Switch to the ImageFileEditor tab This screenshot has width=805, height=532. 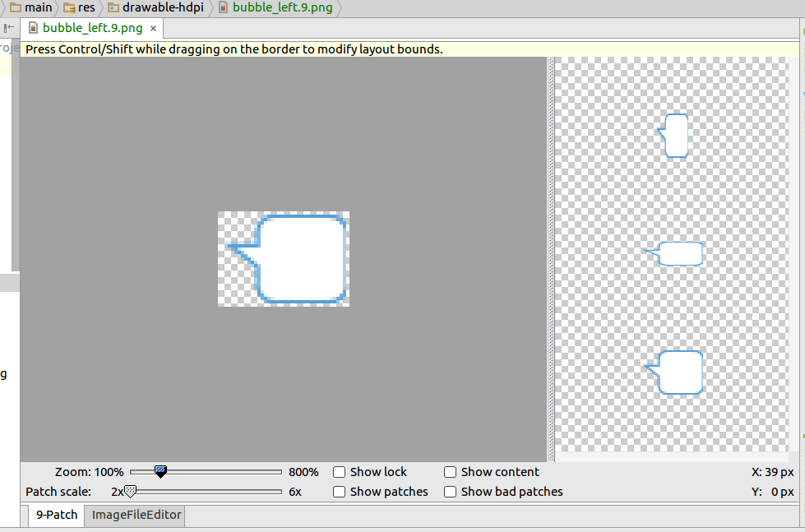[136, 515]
